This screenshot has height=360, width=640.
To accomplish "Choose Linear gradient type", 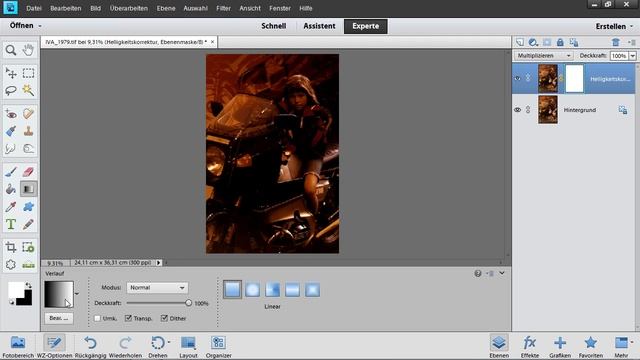I will click(x=232, y=289).
